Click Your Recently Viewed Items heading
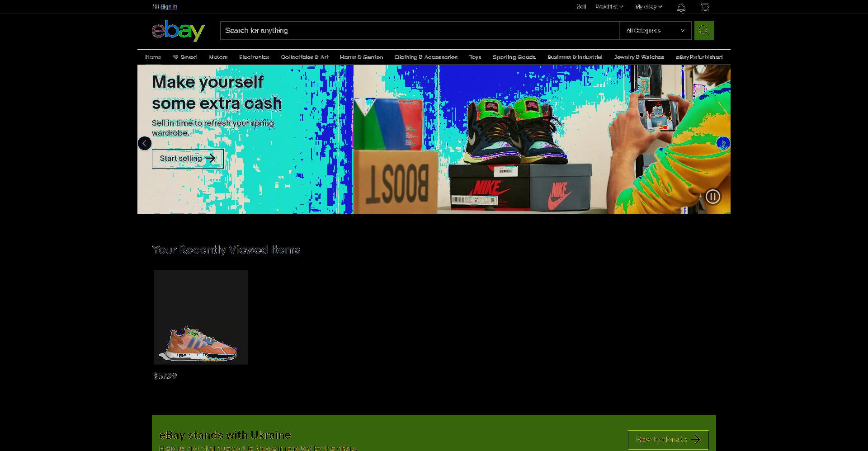The width and height of the screenshot is (868, 451). click(x=226, y=250)
